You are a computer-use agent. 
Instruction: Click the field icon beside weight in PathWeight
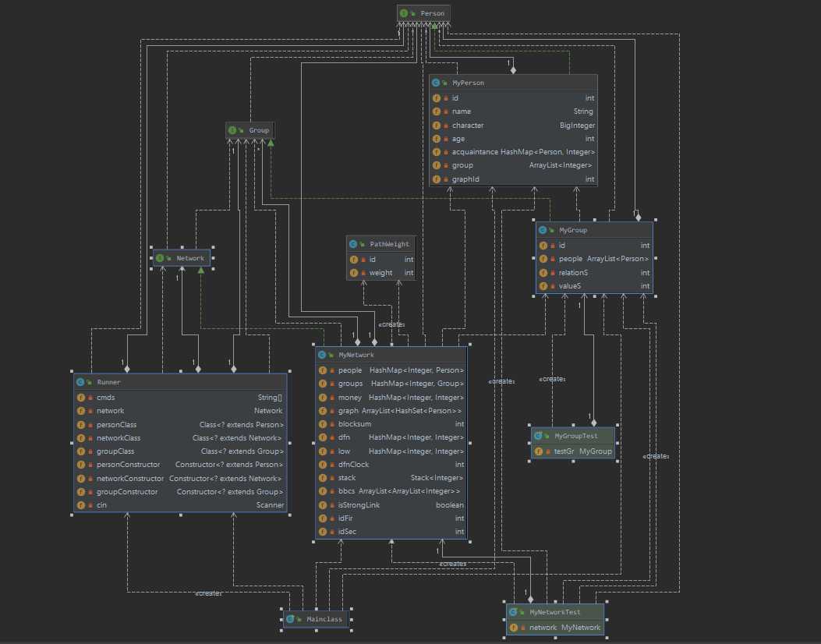click(x=354, y=273)
